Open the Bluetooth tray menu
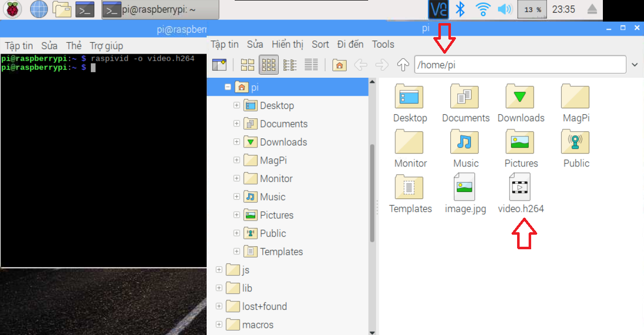The image size is (644, 335). tap(460, 9)
